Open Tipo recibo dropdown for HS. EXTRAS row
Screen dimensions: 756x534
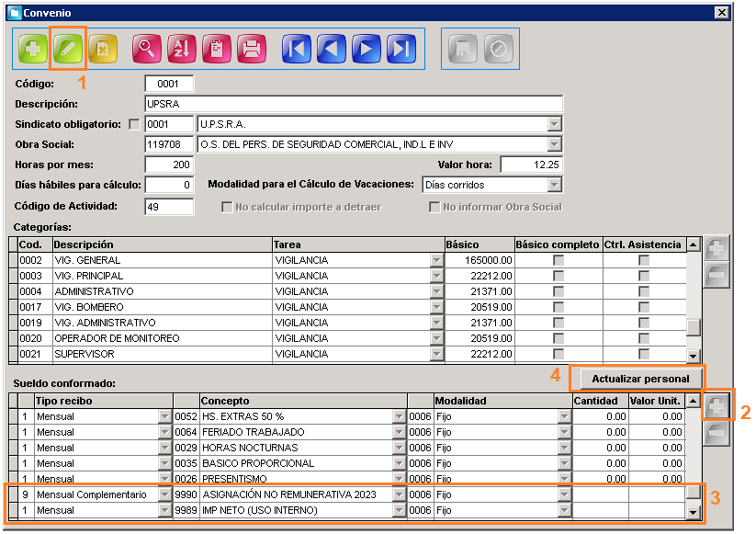click(x=165, y=416)
